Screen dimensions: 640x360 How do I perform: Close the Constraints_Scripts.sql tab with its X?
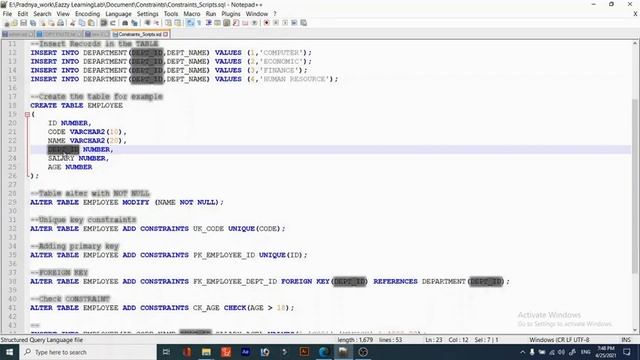tap(166, 34)
